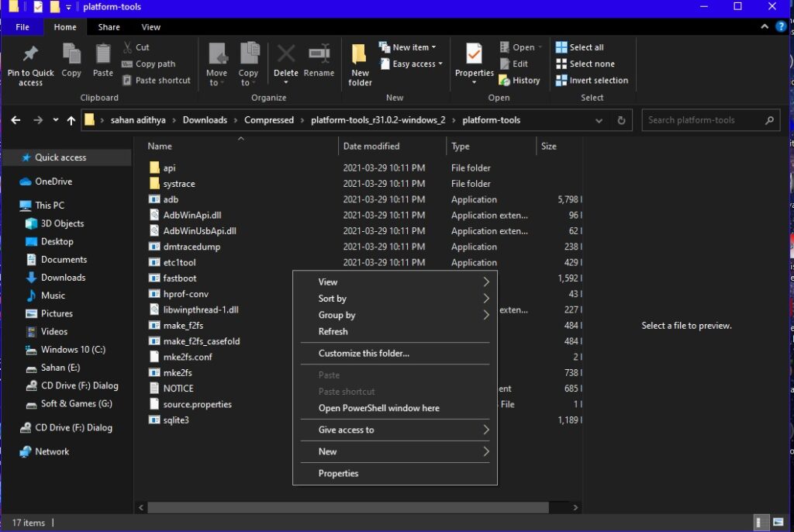Screen dimensions: 794x532
Task: Open the Copy to dropdown
Action: 248,65
